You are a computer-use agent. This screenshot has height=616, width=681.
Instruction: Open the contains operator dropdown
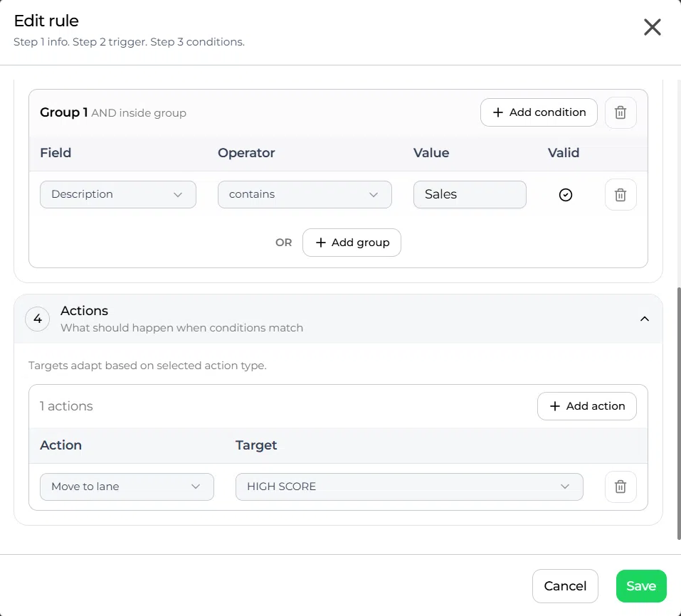click(305, 194)
